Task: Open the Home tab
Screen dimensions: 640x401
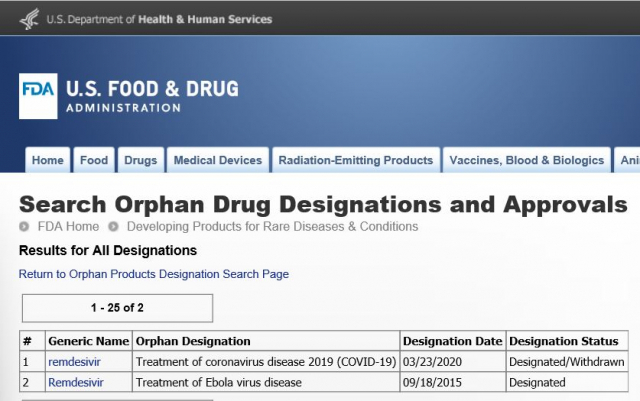Action: point(48,160)
